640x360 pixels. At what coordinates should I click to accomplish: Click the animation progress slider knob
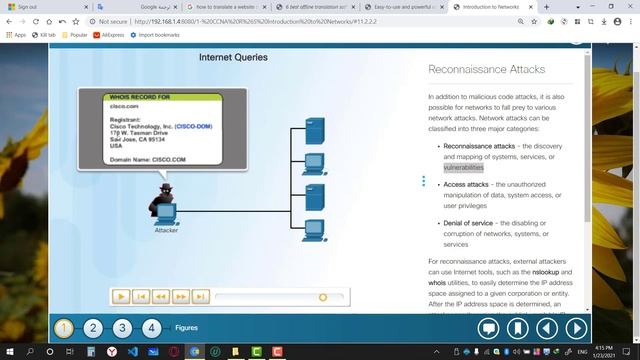tap(323, 297)
